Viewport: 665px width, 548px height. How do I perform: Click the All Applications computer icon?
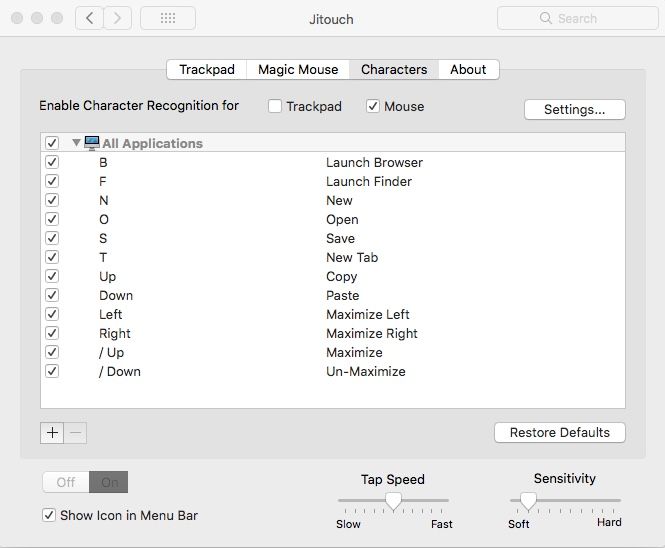tap(92, 143)
